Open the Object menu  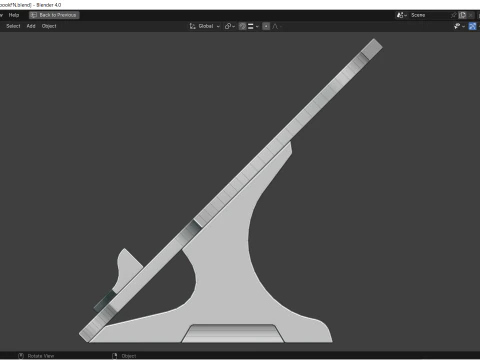49,26
